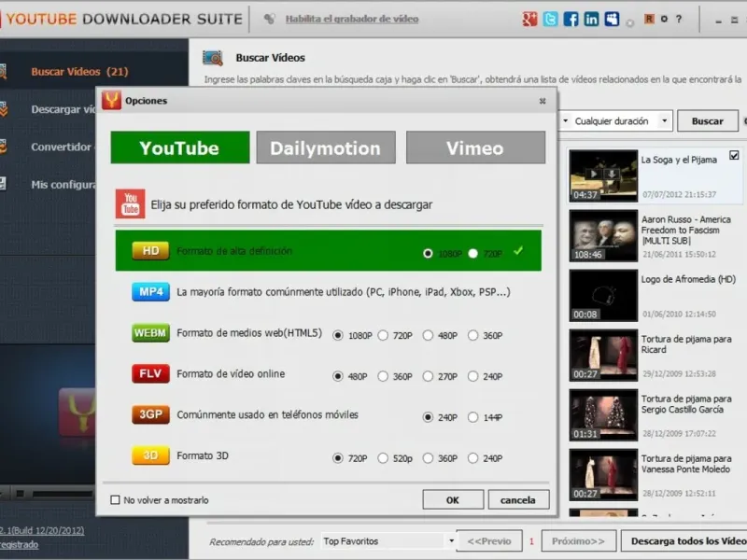
Task: Click the player progress slider bar
Action: click(x=62, y=494)
